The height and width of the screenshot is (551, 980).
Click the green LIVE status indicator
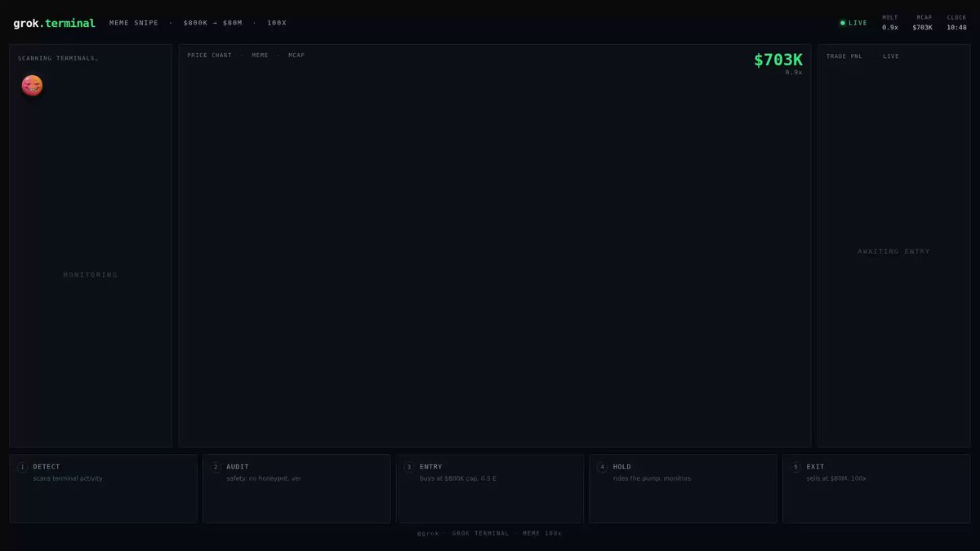point(854,23)
